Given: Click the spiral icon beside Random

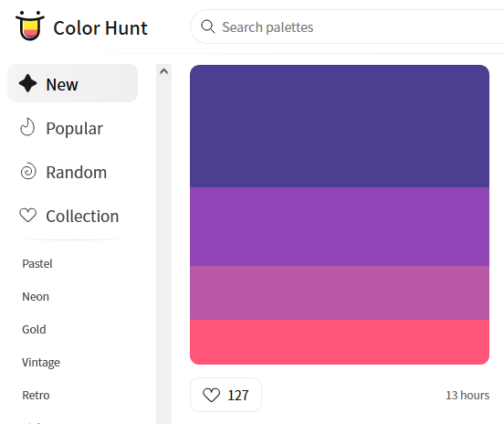Looking at the screenshot, I should [x=28, y=171].
